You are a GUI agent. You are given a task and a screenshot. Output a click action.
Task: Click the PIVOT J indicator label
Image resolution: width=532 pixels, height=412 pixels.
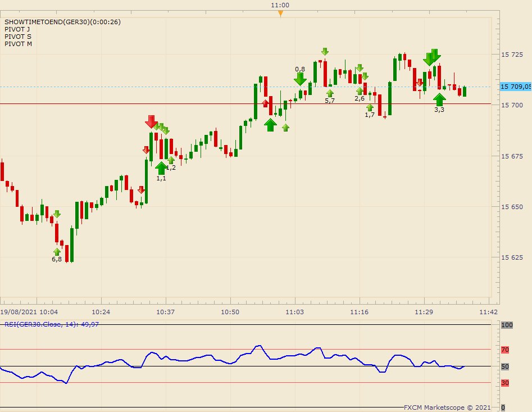(17, 29)
